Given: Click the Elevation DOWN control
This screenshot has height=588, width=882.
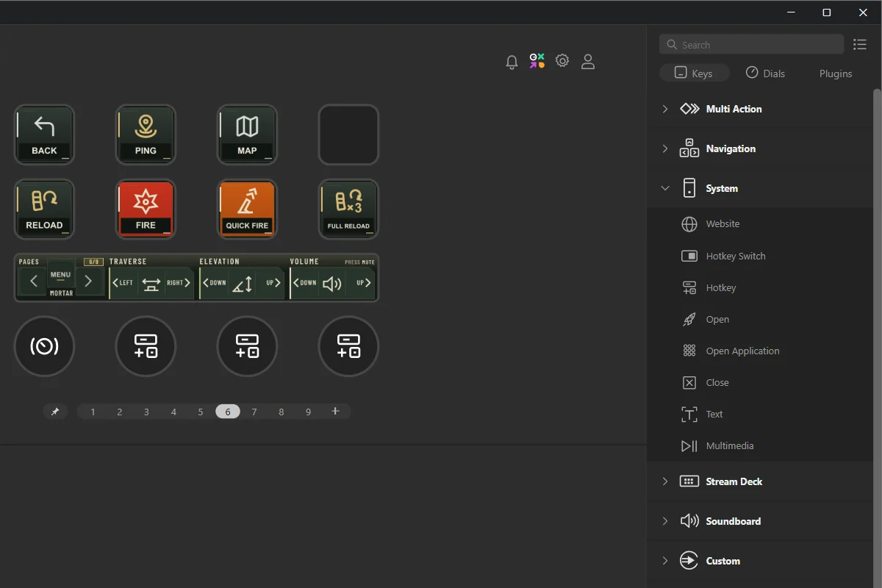Looking at the screenshot, I should click(x=215, y=283).
